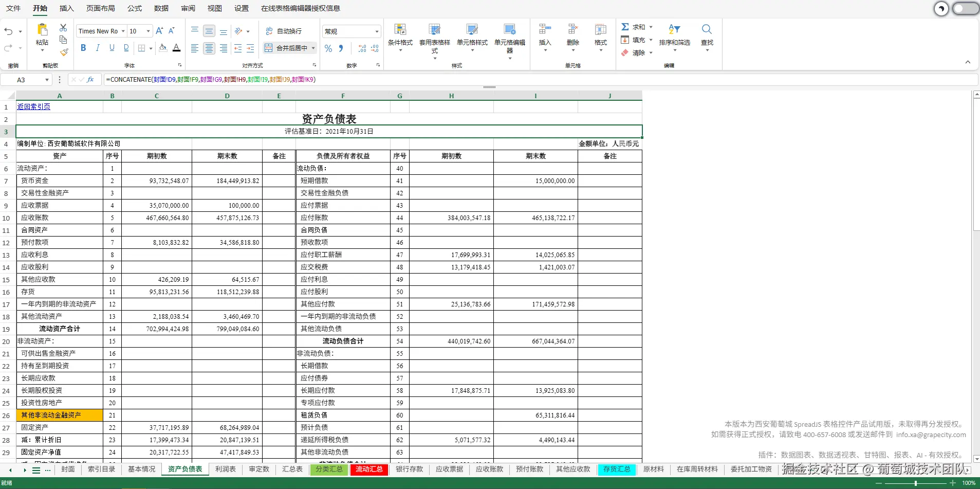Click the Redo arrow icon
The image size is (980, 489).
point(8,48)
